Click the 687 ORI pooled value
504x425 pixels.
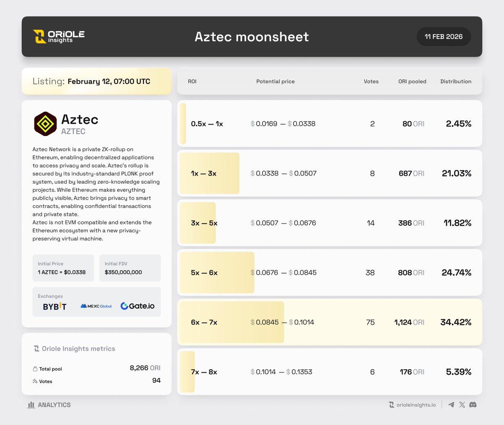click(x=411, y=173)
